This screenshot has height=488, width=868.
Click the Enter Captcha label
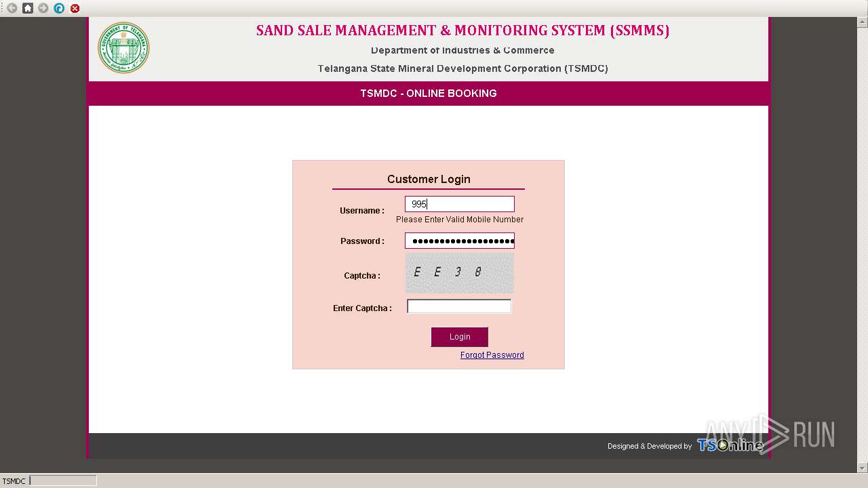coord(362,308)
